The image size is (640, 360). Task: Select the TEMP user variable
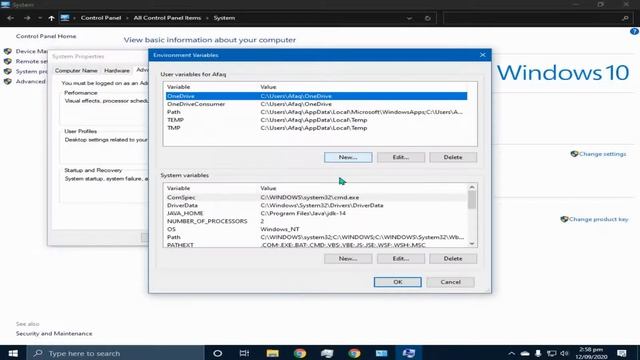[x=316, y=120]
